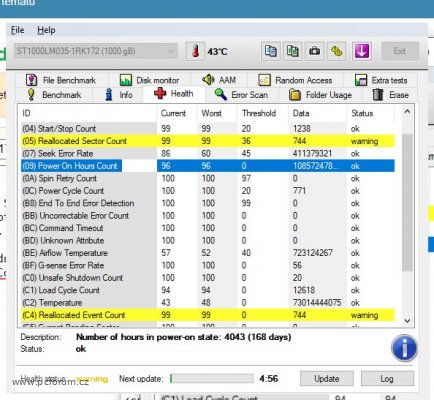Image resolution: width=434 pixels, height=400 pixels.
Task: Switch to the Error Scan tab
Action: pos(241,95)
